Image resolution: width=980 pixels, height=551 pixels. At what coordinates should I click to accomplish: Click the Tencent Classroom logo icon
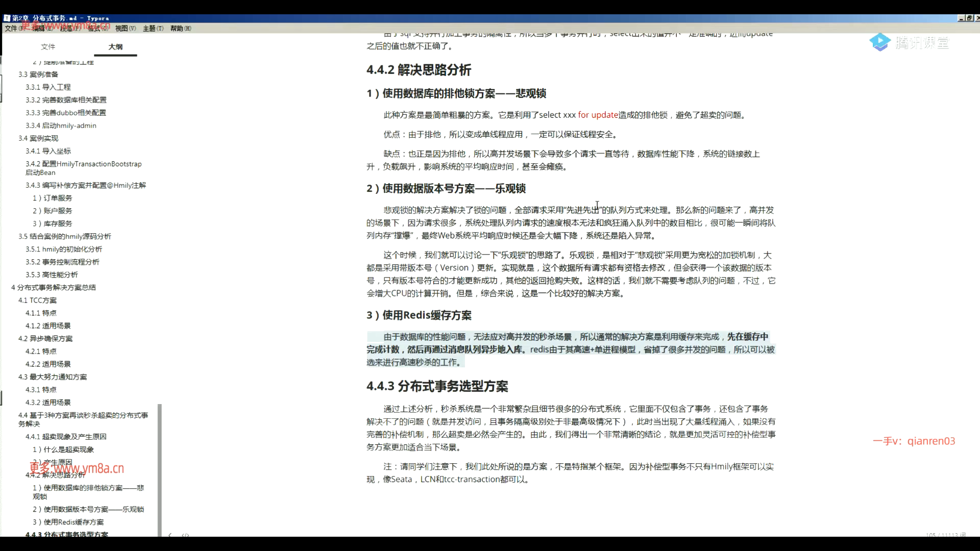[x=880, y=42]
